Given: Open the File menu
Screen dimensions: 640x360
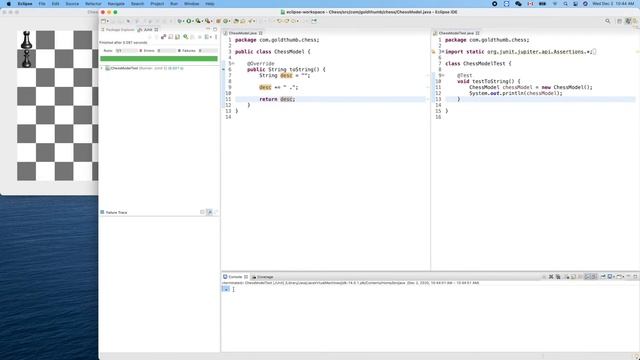Looking at the screenshot, I should click(42, 4).
